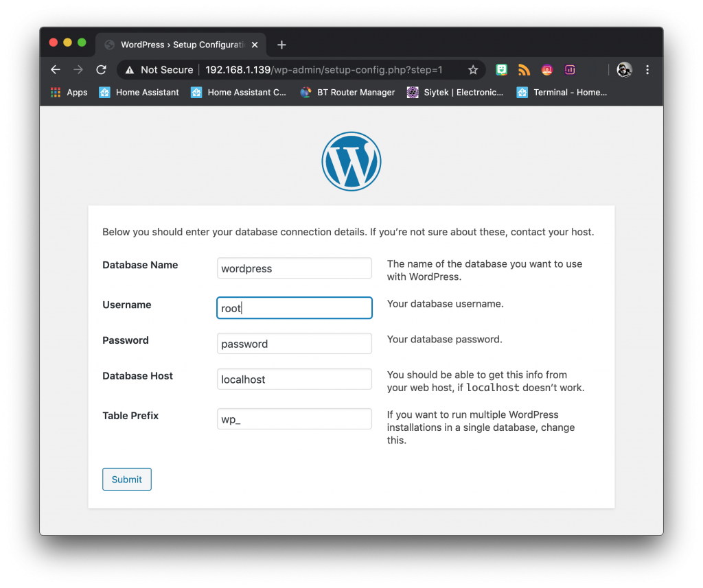Bookmark this page with the star icon

[x=473, y=70]
